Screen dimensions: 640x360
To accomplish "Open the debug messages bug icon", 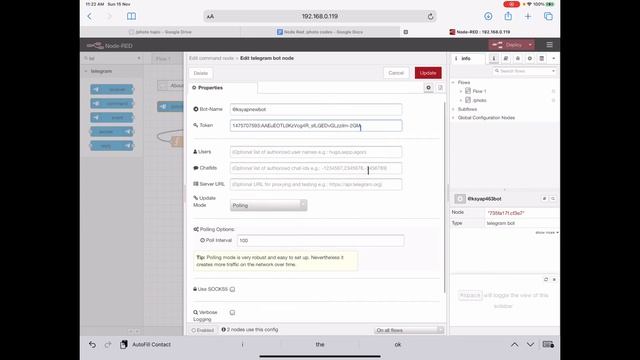I will 518,58.
